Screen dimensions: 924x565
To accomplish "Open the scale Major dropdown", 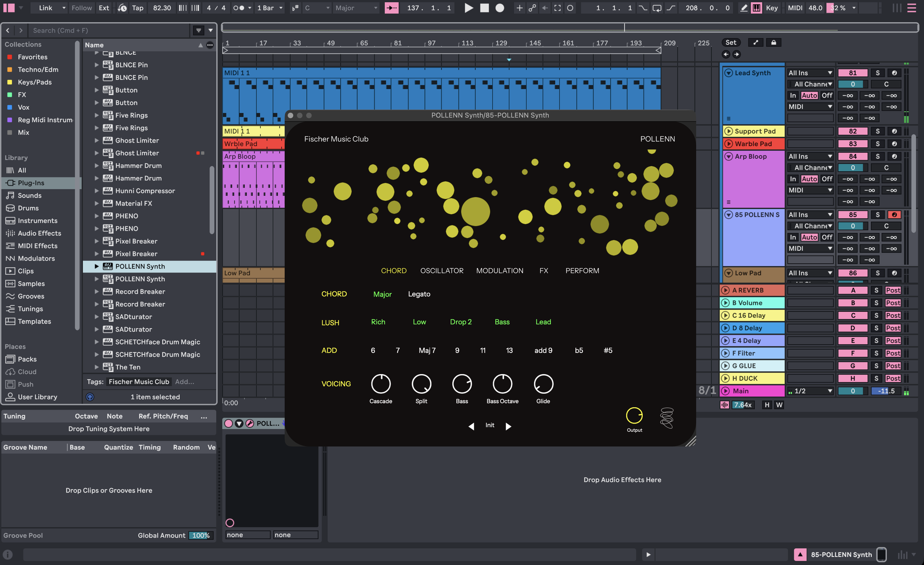I will pos(356,8).
